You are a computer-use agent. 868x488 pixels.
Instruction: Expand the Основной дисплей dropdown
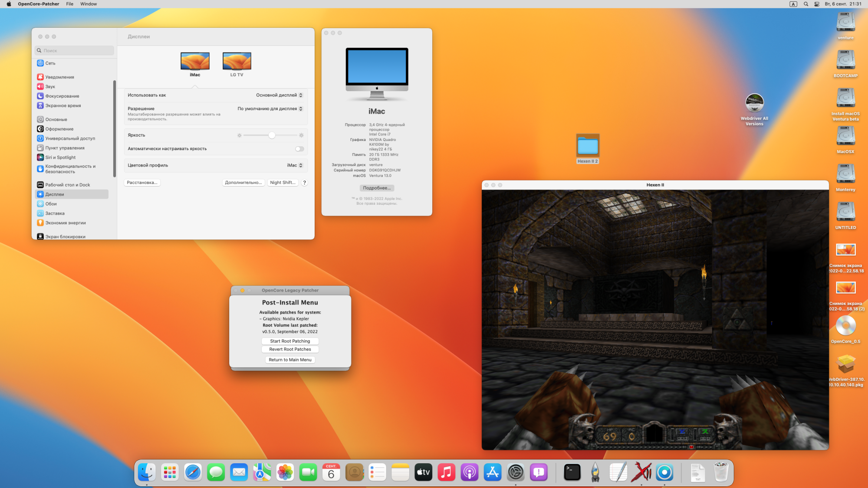pos(279,95)
